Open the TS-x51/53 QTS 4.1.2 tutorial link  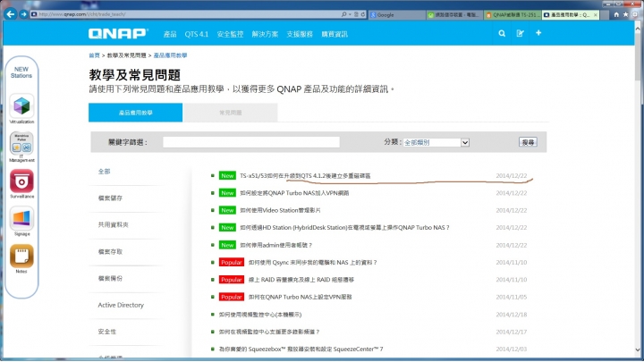[305, 176]
